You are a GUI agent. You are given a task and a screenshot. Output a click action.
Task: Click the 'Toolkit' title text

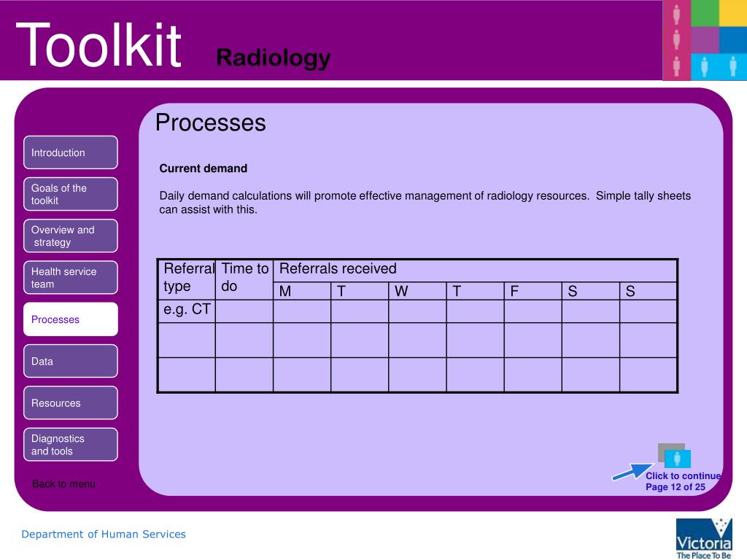click(98, 46)
